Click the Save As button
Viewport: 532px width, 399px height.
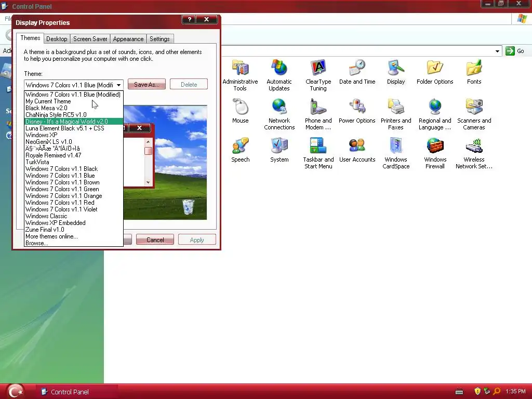(147, 85)
